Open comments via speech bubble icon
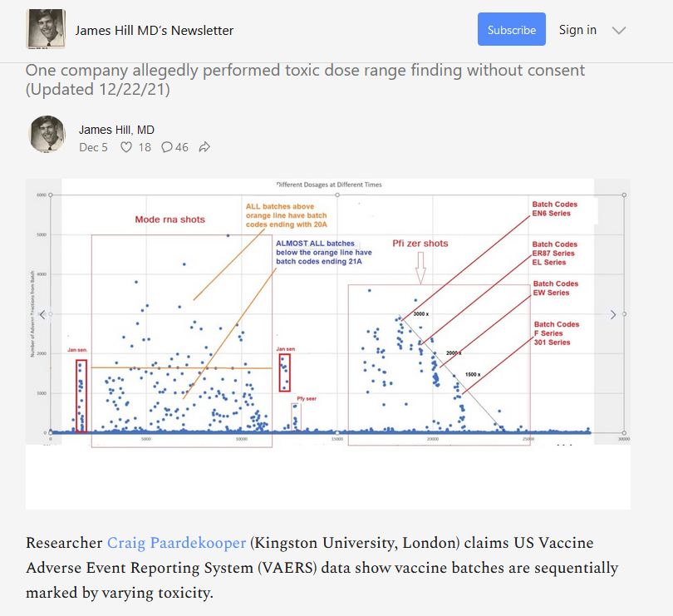This screenshot has width=673, height=616. (x=167, y=147)
